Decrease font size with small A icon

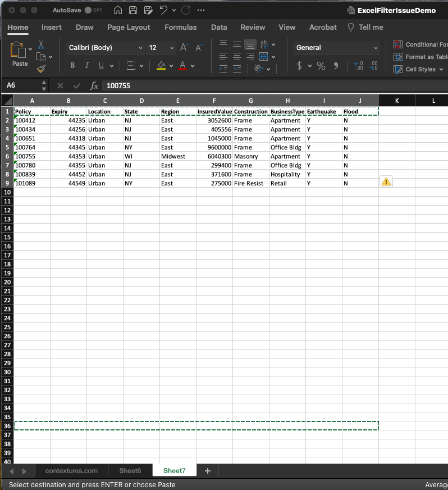pyautogui.click(x=199, y=48)
